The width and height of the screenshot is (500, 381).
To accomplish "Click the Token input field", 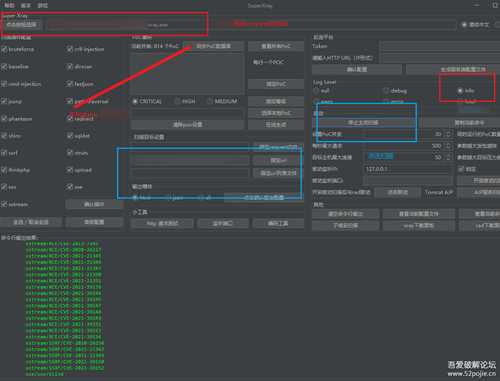I will point(440,46).
